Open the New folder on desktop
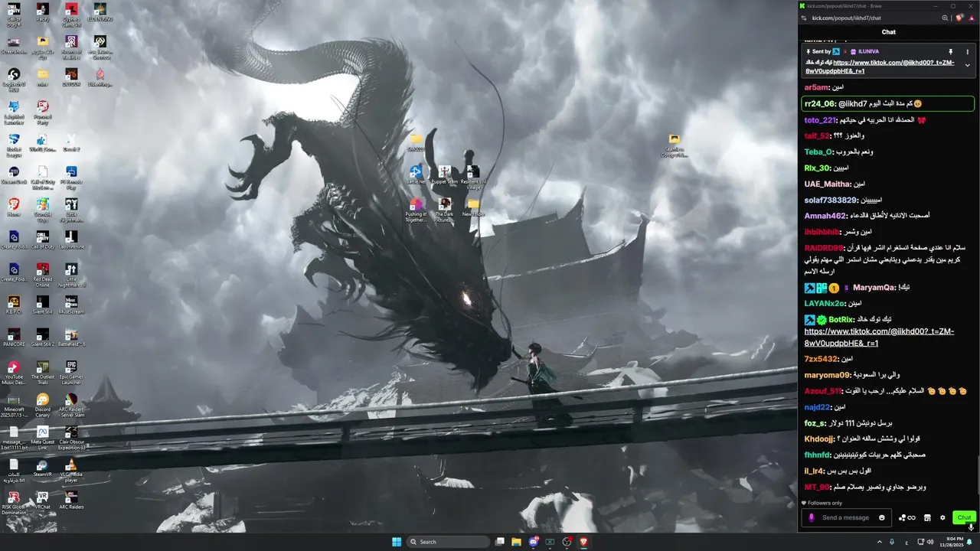The image size is (980, 551). tap(473, 207)
